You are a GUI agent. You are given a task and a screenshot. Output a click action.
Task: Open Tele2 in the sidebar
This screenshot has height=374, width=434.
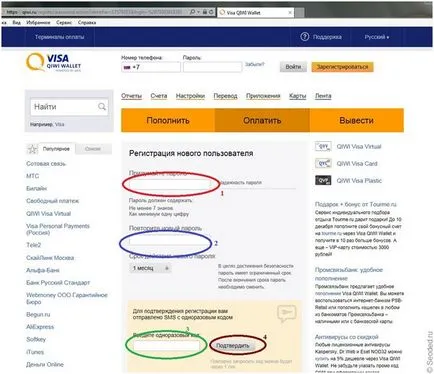pyautogui.click(x=34, y=245)
